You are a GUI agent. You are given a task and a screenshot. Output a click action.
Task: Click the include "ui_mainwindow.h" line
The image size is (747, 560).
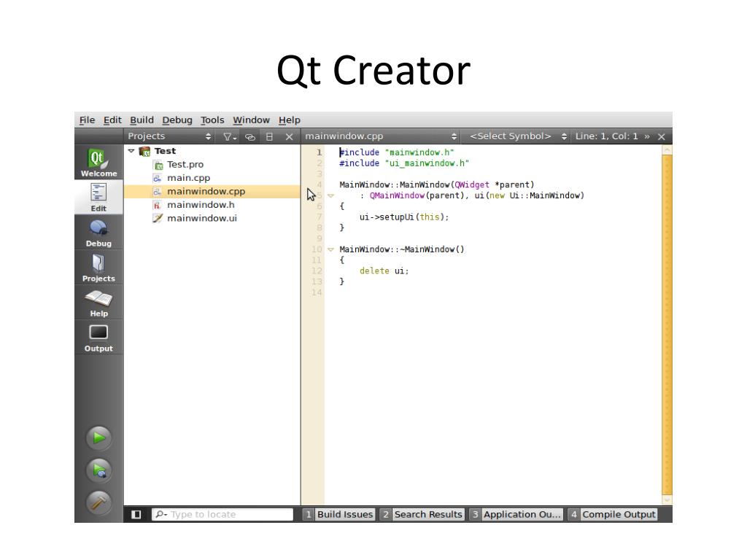[404, 163]
